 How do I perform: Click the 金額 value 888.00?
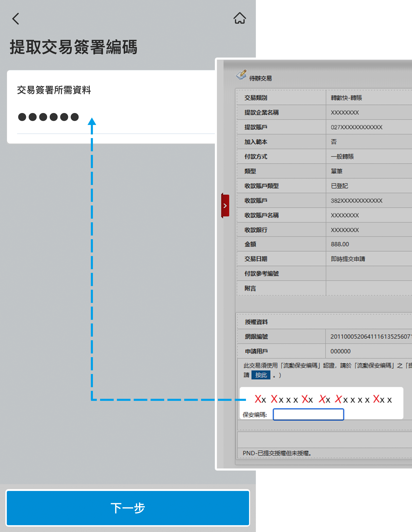tap(340, 244)
